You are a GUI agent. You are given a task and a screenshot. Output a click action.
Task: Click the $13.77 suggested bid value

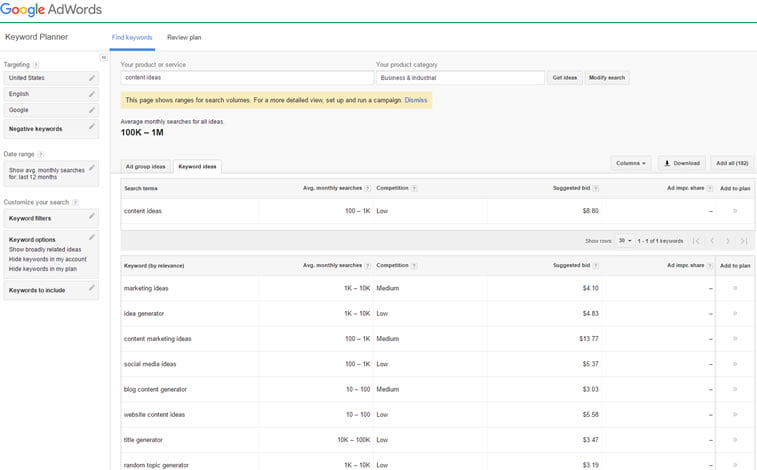coord(589,339)
